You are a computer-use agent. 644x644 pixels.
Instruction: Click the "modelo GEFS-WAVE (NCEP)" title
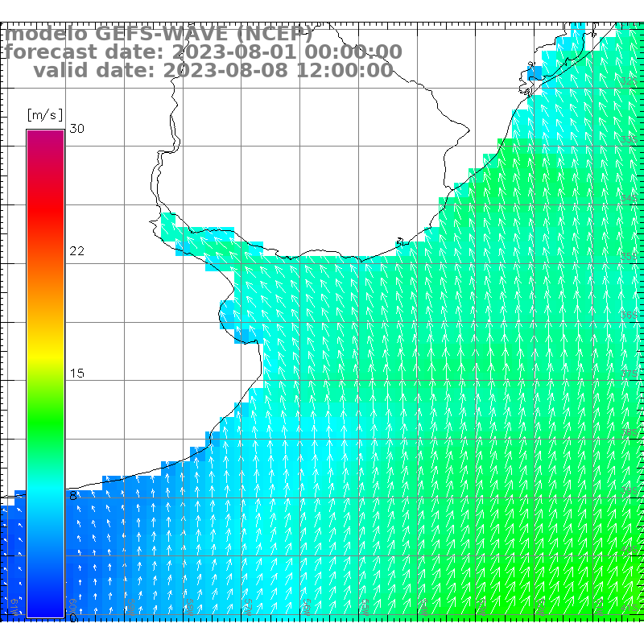click(x=159, y=34)
